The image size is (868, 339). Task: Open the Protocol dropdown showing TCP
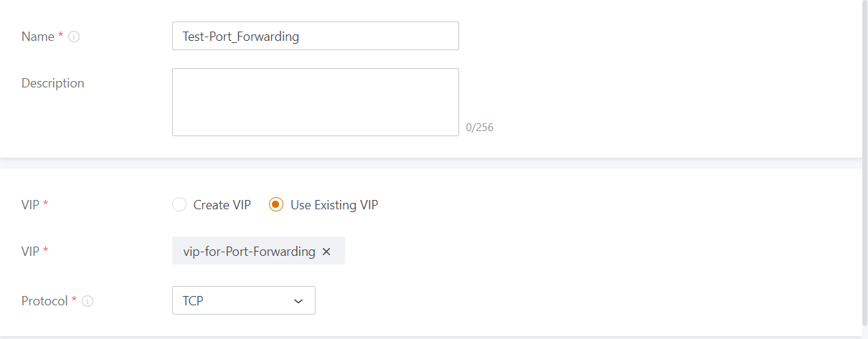click(243, 301)
